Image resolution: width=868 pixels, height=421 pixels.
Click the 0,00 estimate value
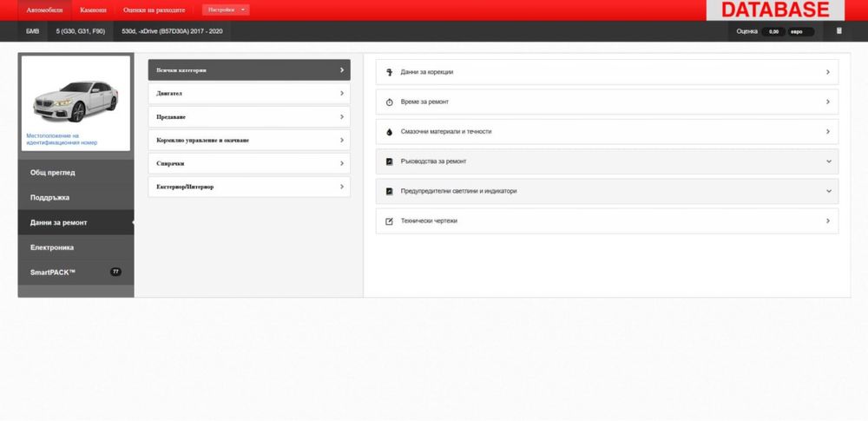tap(773, 31)
